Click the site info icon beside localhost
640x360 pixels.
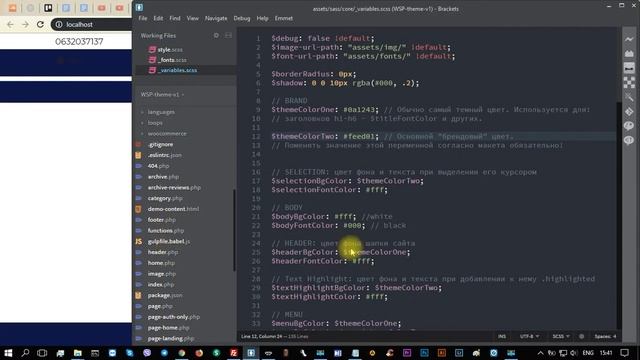pos(59,24)
